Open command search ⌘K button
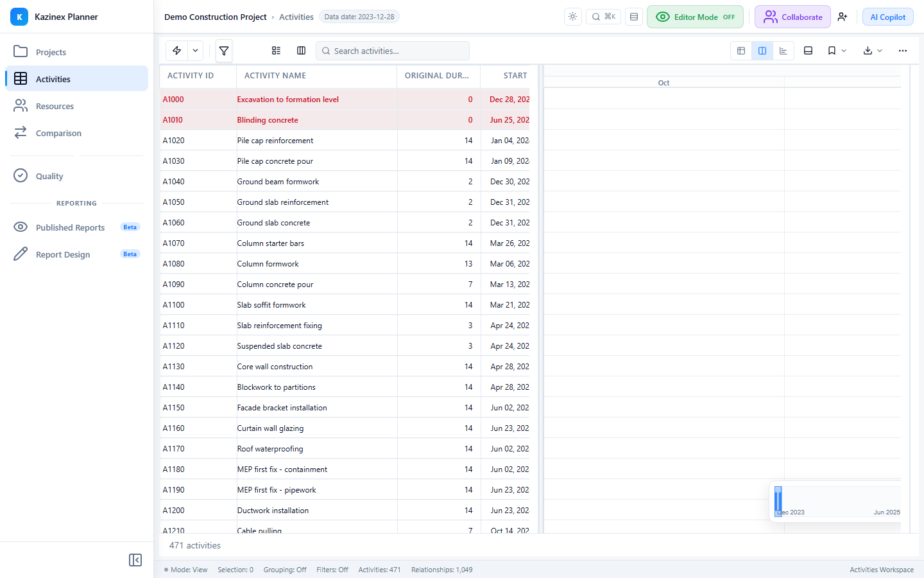This screenshot has width=924, height=578. [x=604, y=17]
